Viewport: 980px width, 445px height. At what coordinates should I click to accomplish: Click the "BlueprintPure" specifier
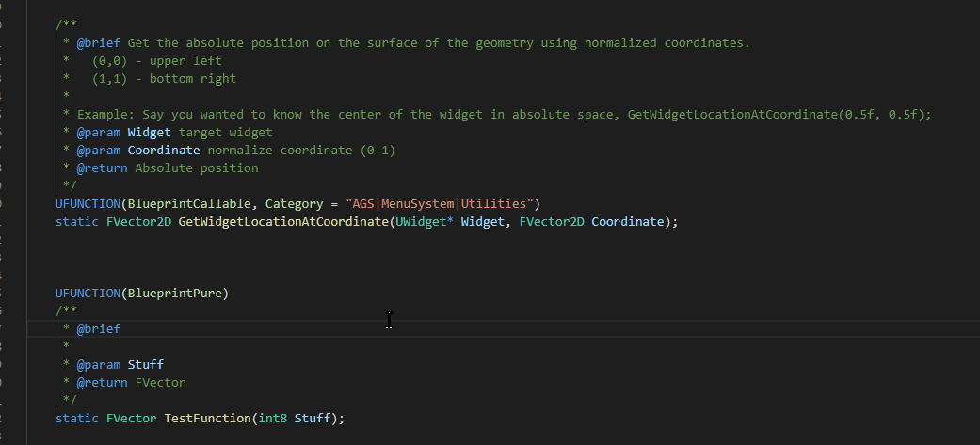tap(174, 294)
